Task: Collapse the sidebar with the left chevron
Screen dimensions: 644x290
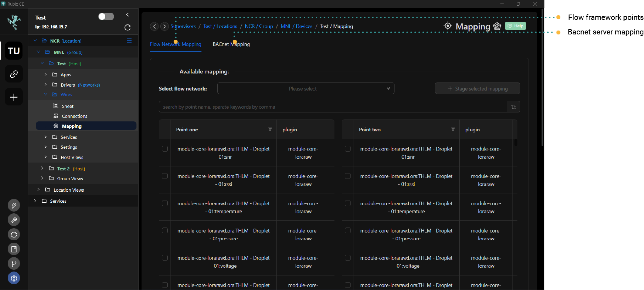Action: click(x=128, y=15)
